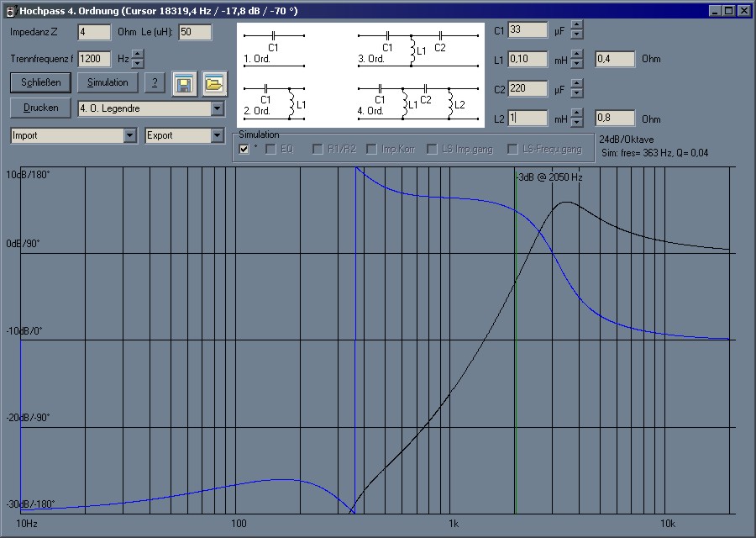Click the L2 value field showing 1
The image size is (756, 538).
tap(528, 118)
